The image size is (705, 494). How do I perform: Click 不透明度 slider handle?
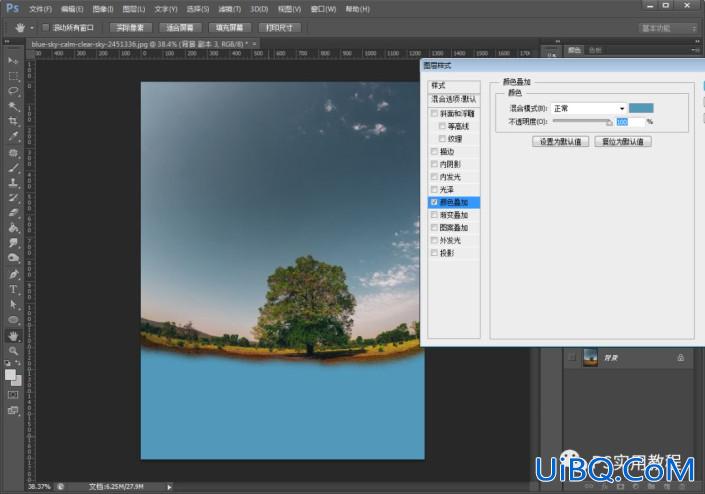point(609,122)
